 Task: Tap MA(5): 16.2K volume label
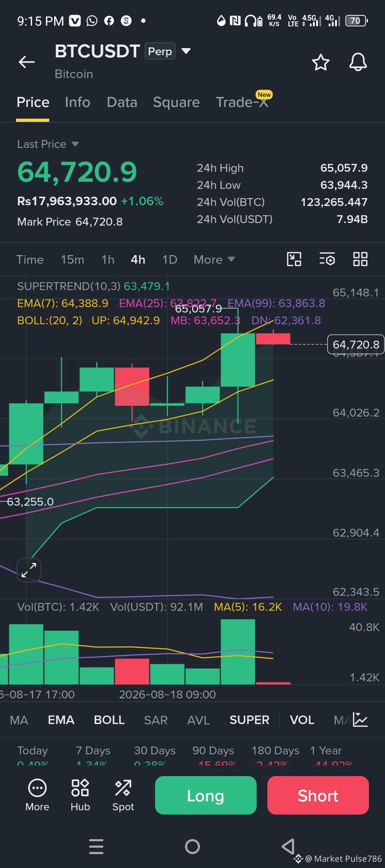tap(248, 607)
